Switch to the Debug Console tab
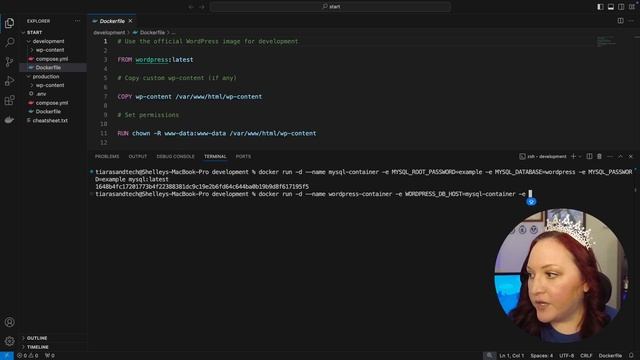Viewport: 640px width, 360px height. (176, 156)
